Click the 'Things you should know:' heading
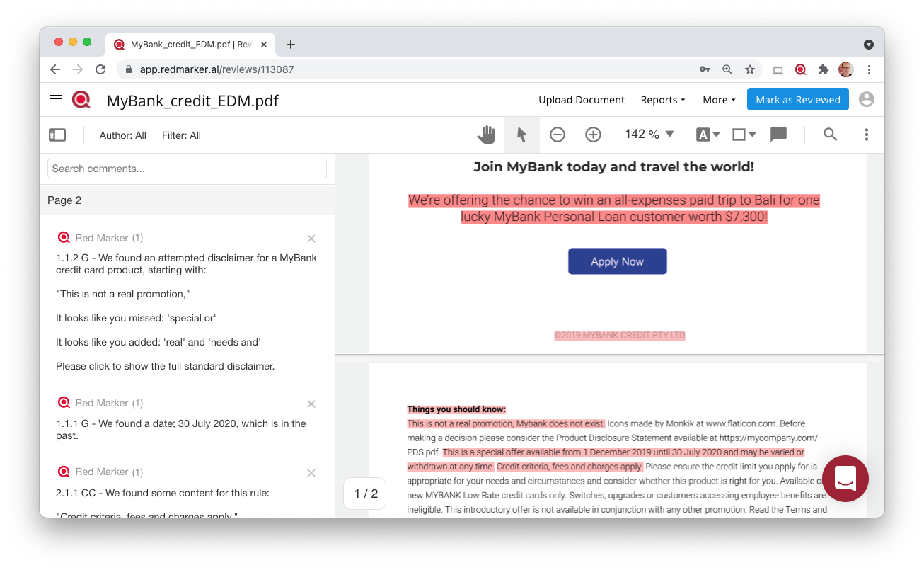 (456, 409)
